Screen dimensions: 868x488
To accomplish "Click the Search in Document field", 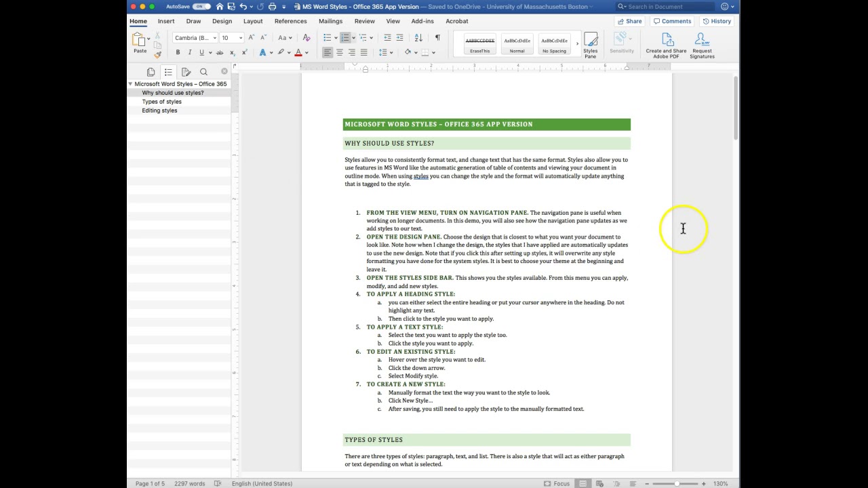I will 665,7.
